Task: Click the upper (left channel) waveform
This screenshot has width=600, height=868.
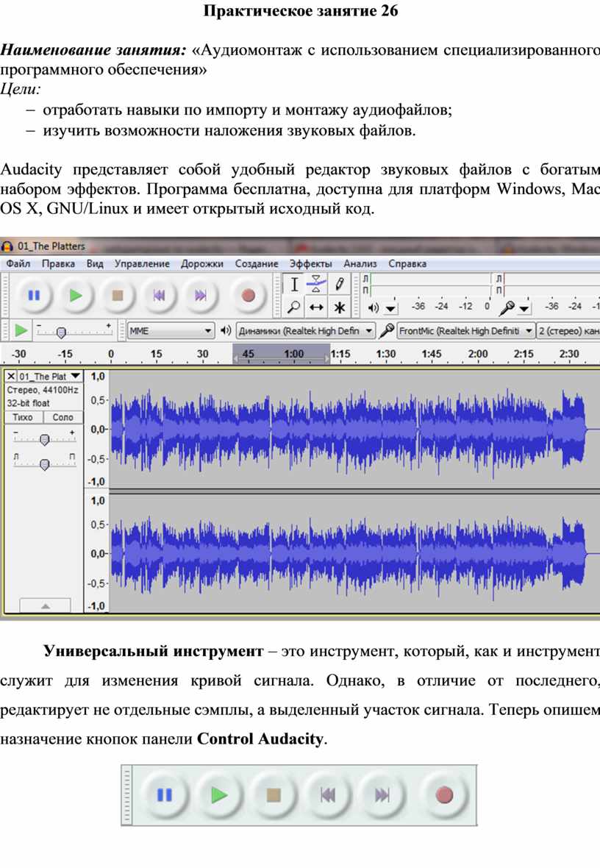Action: pyautogui.click(x=354, y=429)
